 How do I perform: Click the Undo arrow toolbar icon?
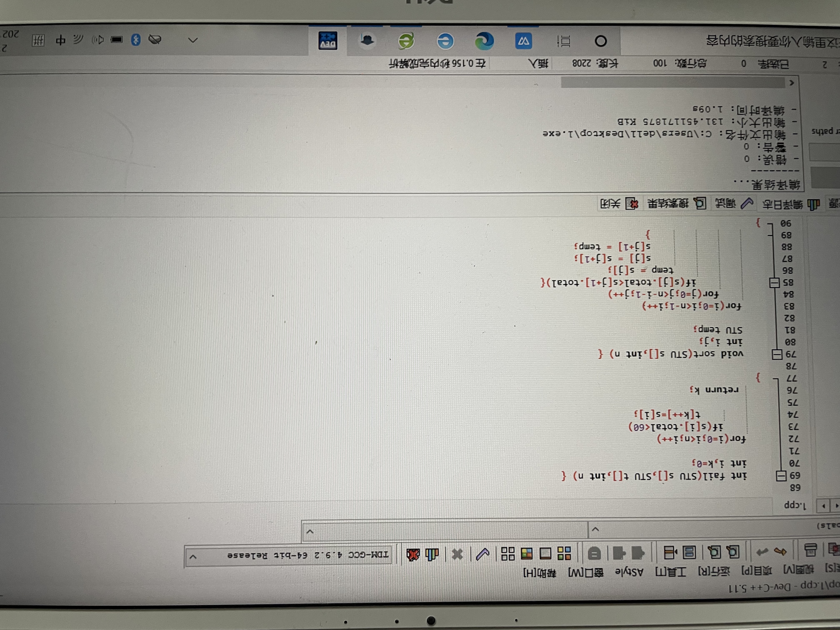pyautogui.click(x=780, y=551)
